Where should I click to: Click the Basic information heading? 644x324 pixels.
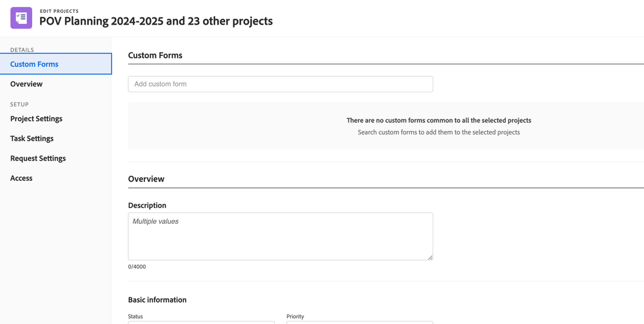(x=157, y=299)
